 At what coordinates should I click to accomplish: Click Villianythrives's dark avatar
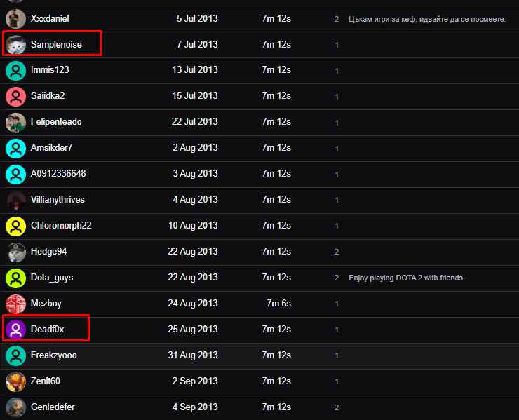pos(15,200)
